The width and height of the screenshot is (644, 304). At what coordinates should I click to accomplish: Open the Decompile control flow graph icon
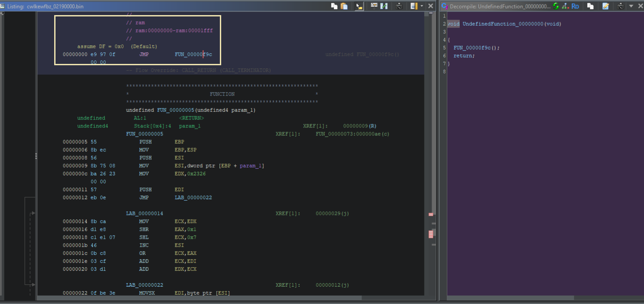[x=565, y=6]
